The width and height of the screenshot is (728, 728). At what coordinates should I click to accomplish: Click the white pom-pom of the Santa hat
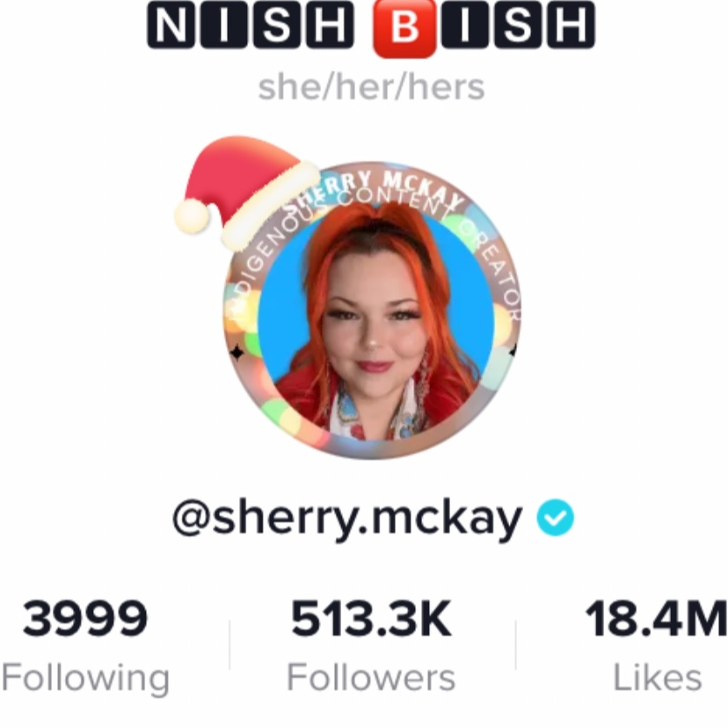pyautogui.click(x=192, y=217)
